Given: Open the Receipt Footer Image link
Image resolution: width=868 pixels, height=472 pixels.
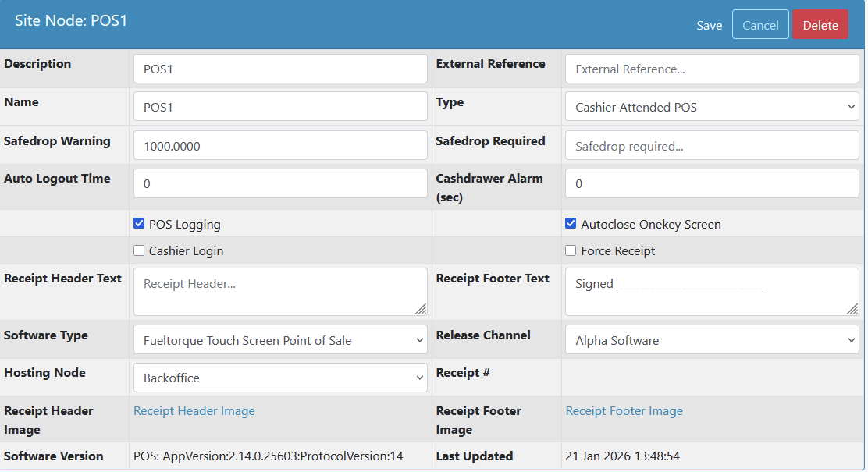Looking at the screenshot, I should tap(624, 410).
